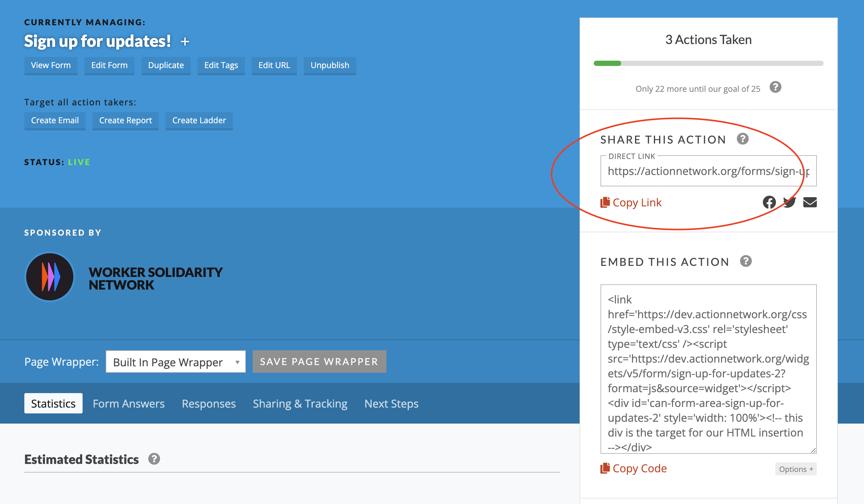
Task: Open the Responses tab
Action: pos(209,404)
